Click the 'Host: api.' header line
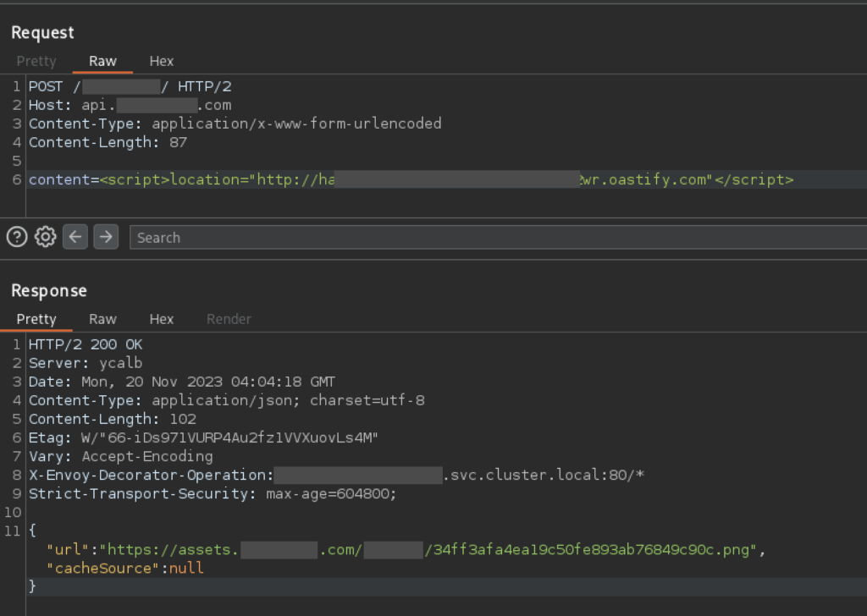The height and width of the screenshot is (616, 867). tap(130, 105)
